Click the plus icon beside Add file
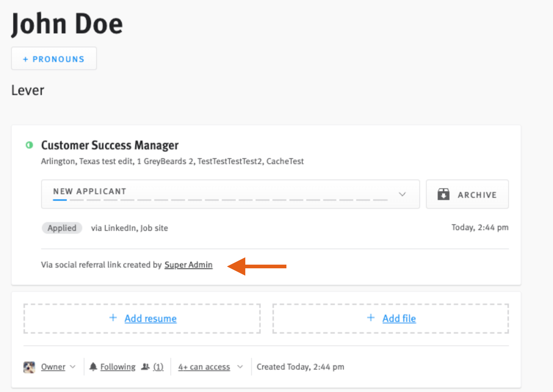Viewport: 553px width, 392px height. 371,318
